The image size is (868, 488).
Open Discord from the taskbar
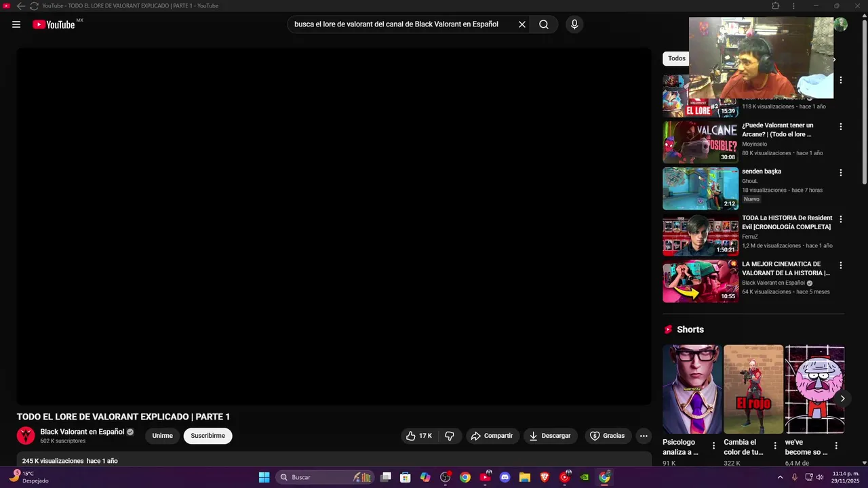[x=505, y=477]
